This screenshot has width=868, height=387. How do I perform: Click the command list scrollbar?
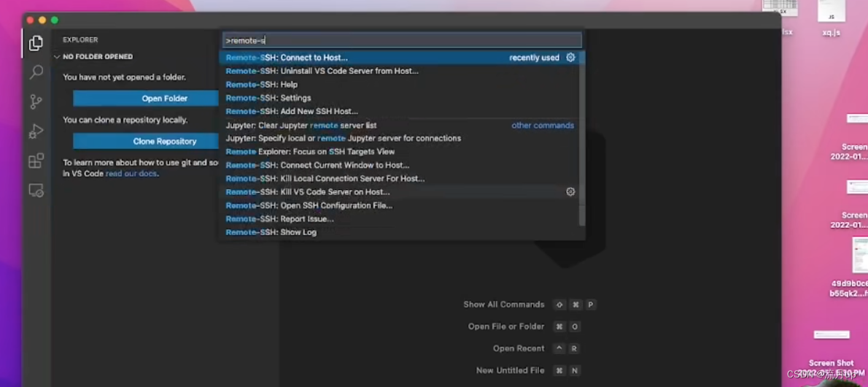(x=582, y=139)
